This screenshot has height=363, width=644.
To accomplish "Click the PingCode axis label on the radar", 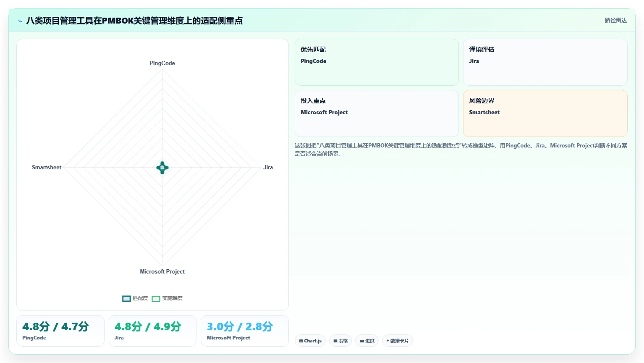I will 162,63.
